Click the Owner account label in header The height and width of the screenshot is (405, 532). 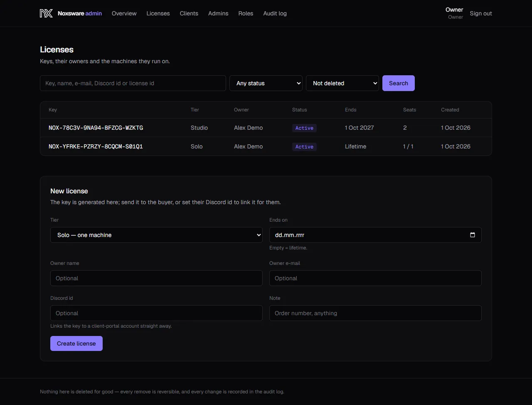[454, 13]
